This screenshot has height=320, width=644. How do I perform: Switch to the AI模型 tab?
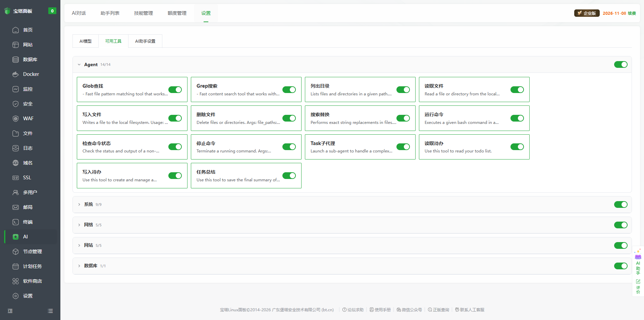(x=85, y=41)
